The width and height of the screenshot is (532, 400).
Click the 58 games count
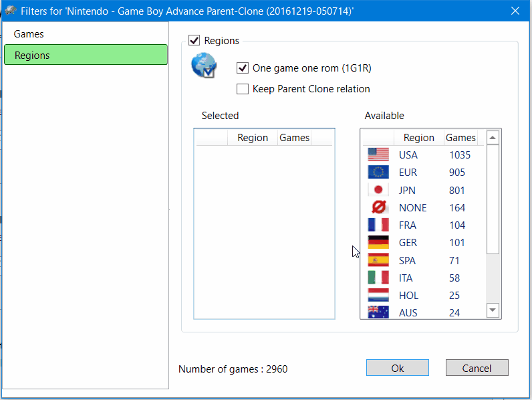click(x=454, y=278)
